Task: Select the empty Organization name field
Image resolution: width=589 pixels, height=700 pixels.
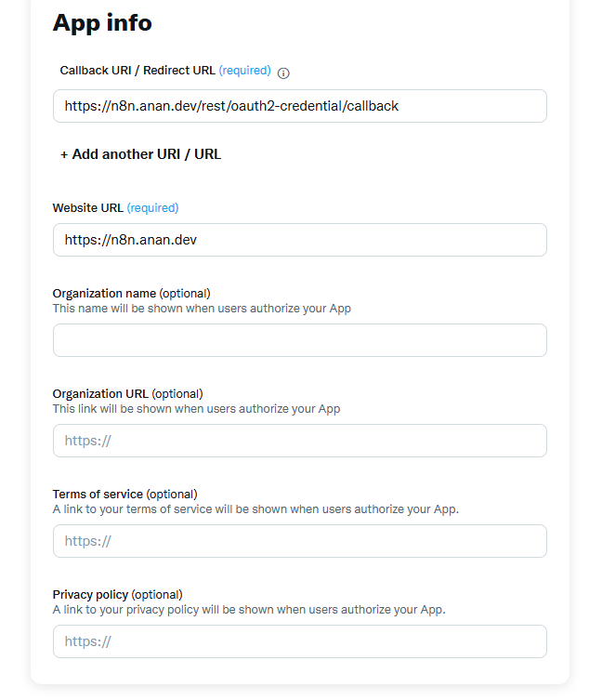Action: click(299, 340)
